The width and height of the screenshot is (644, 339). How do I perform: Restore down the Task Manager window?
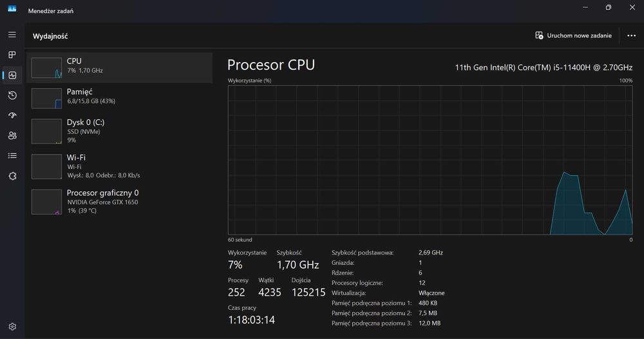click(608, 8)
